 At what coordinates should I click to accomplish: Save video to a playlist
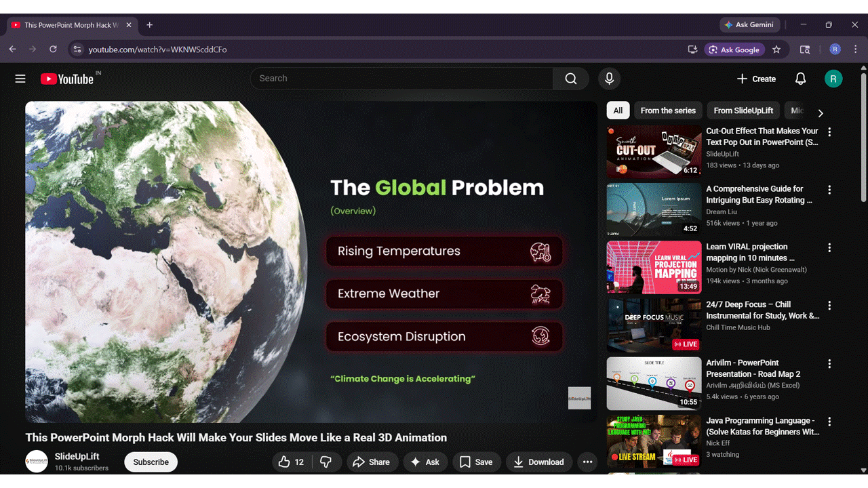coord(477,462)
